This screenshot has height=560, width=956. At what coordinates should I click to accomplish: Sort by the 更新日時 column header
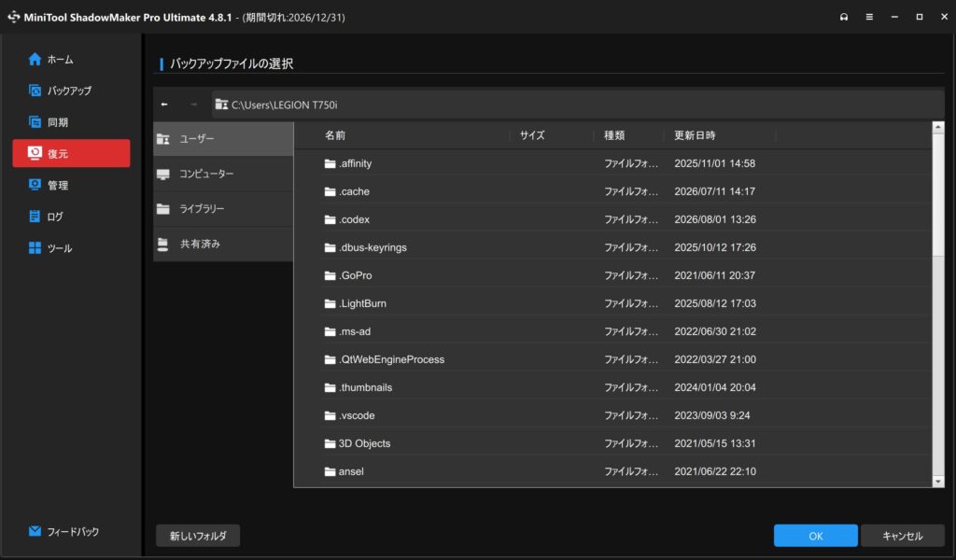coord(695,135)
